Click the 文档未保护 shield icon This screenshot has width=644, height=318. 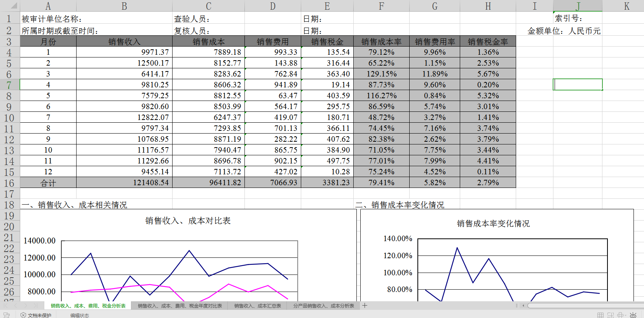click(23, 315)
